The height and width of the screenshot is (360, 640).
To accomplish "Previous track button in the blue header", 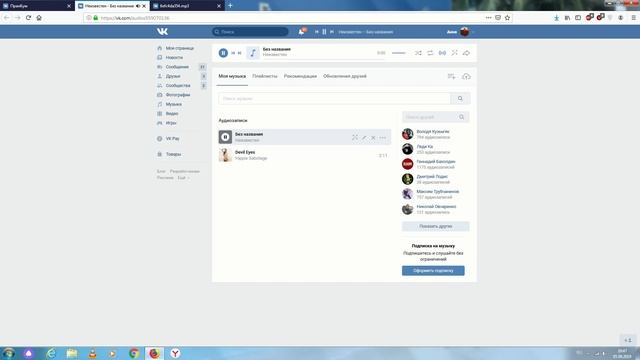I will click(x=317, y=31).
